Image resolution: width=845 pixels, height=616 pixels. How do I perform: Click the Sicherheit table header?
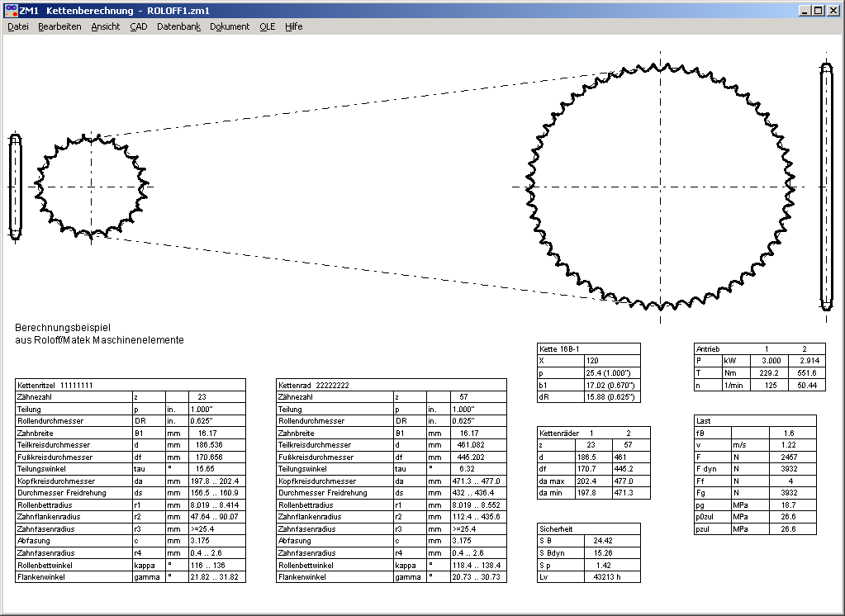(556, 529)
